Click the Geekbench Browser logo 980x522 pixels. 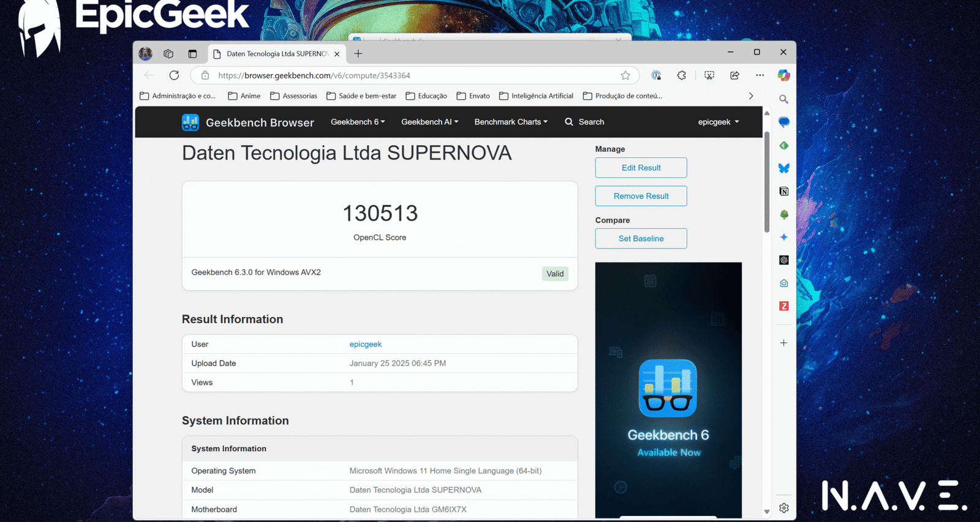tap(190, 122)
